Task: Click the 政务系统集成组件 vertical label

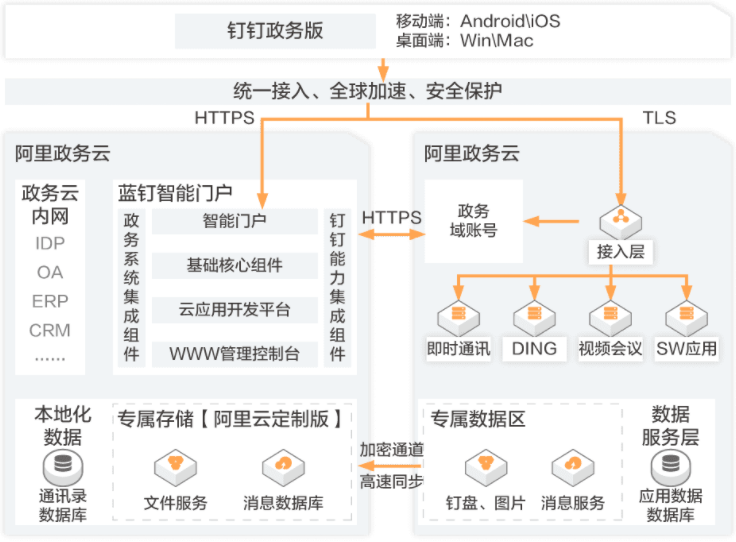Action: [x=131, y=287]
